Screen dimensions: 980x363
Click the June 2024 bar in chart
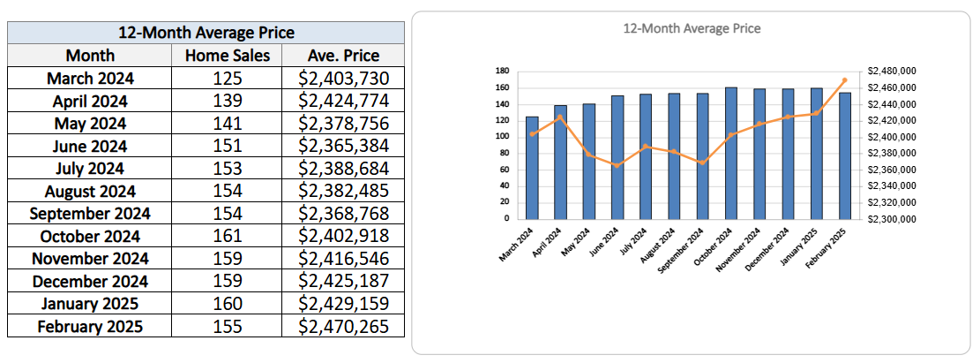617,158
